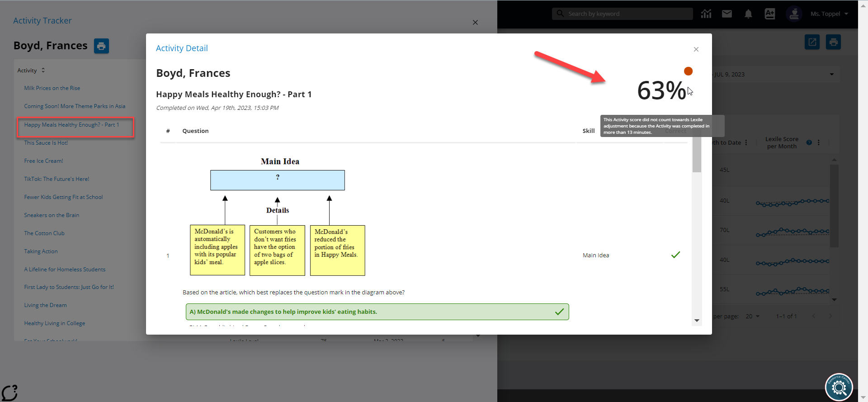This screenshot has height=402, width=868.
Task: Click the Main Idea diagram image
Action: click(277, 217)
